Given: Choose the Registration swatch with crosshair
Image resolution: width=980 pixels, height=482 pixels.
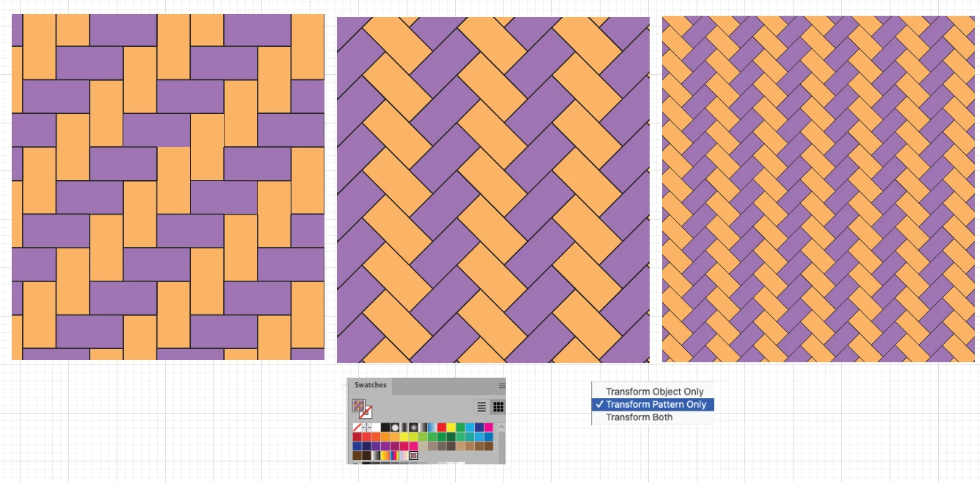Looking at the screenshot, I should [366, 428].
